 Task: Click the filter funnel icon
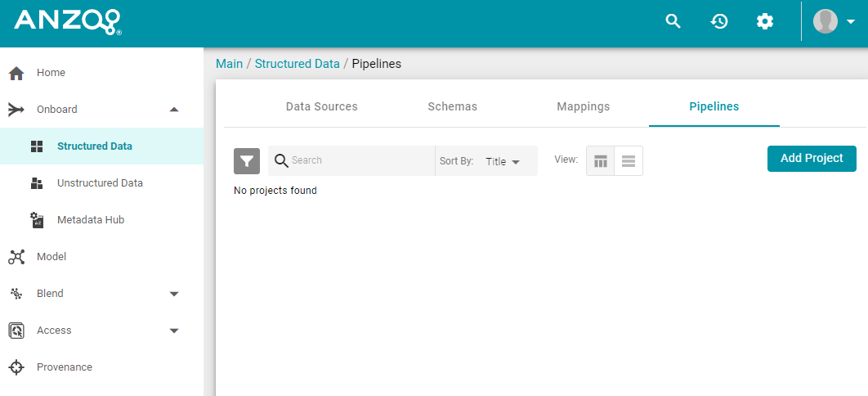pyautogui.click(x=247, y=161)
